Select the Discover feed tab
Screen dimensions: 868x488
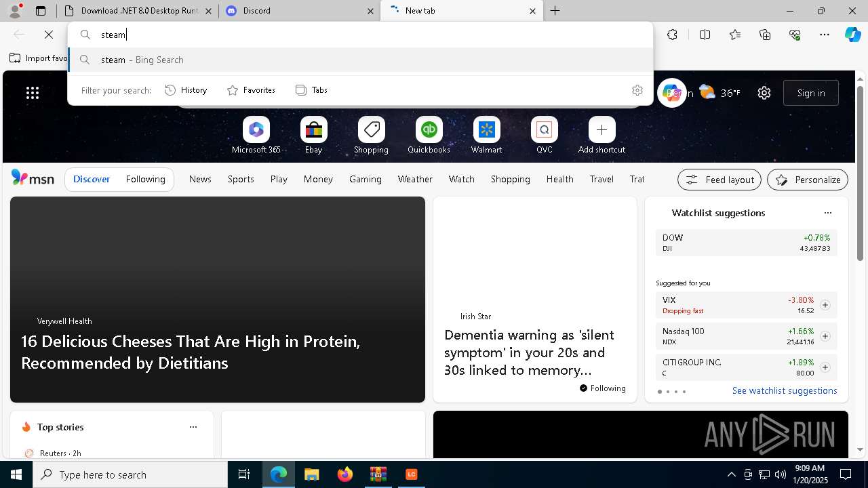92,179
